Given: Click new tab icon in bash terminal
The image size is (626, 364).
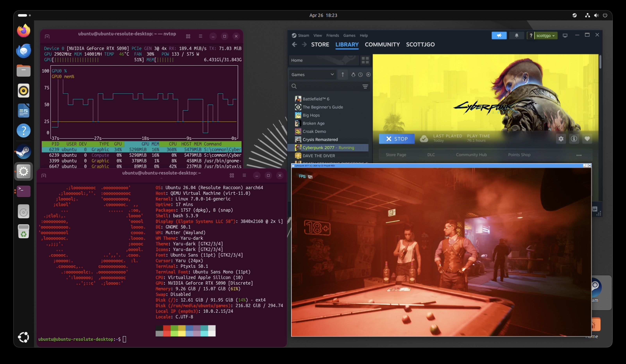Looking at the screenshot, I should pyautogui.click(x=44, y=176).
